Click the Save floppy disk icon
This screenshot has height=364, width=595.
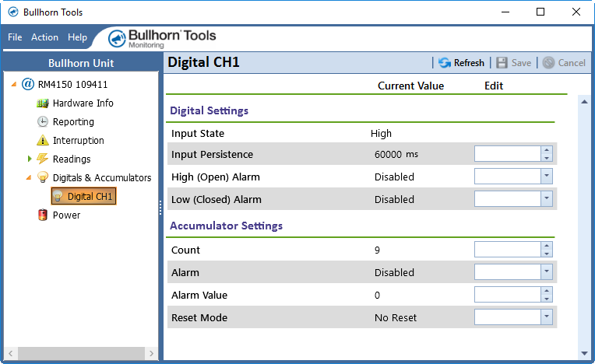point(502,62)
